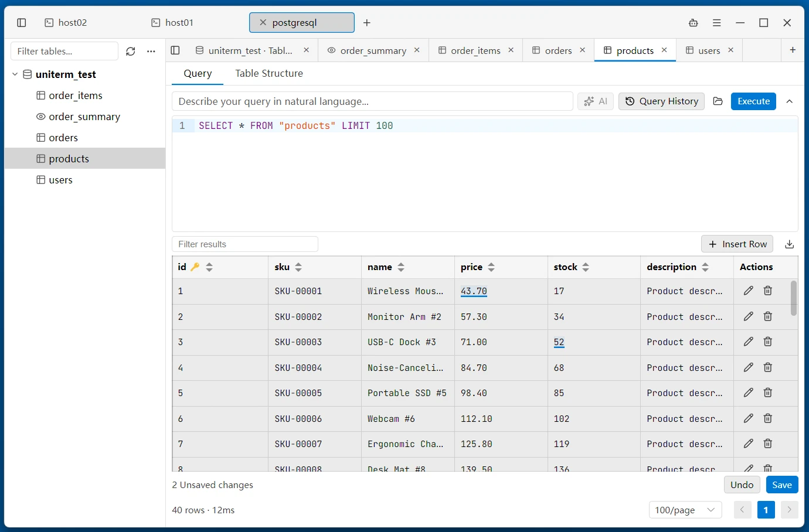Click Insert Row button
The height and width of the screenshot is (532, 809).
pos(737,244)
